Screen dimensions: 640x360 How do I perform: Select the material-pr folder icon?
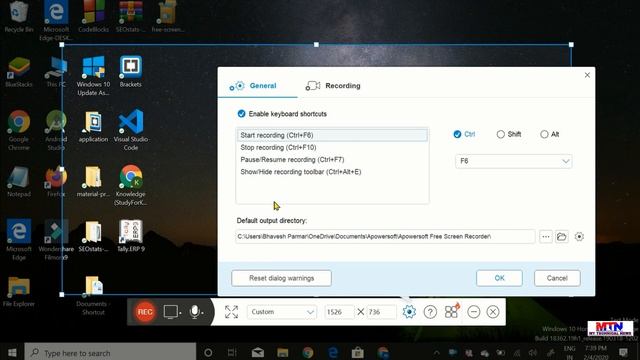tap(93, 182)
